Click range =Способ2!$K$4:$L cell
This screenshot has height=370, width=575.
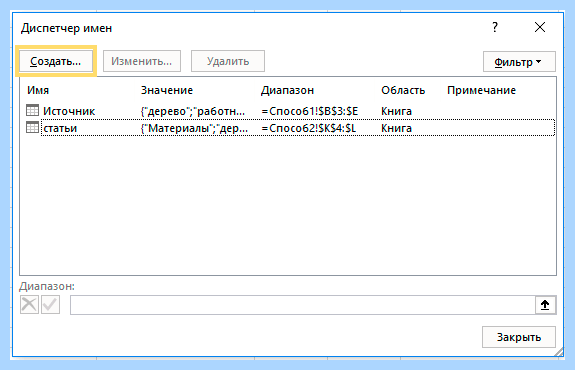pyautogui.click(x=308, y=128)
